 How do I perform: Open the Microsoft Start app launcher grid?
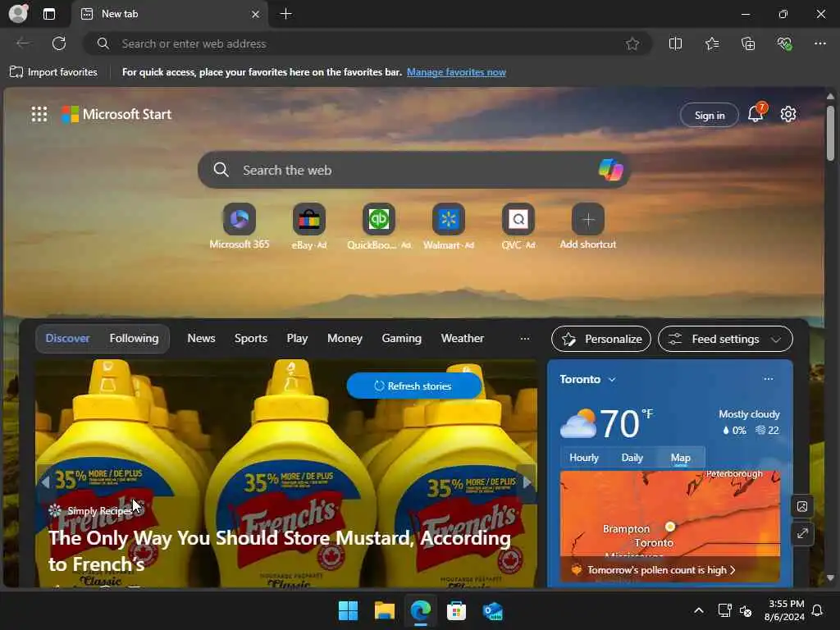coord(39,114)
